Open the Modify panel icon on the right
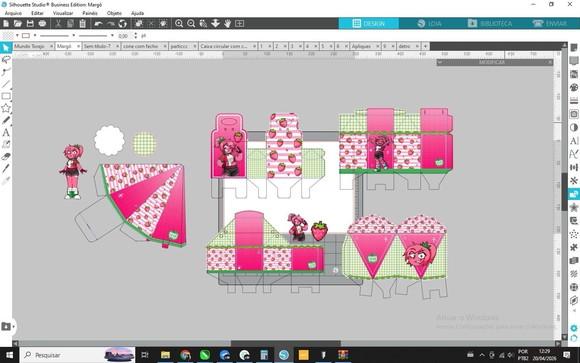 [x=574, y=194]
